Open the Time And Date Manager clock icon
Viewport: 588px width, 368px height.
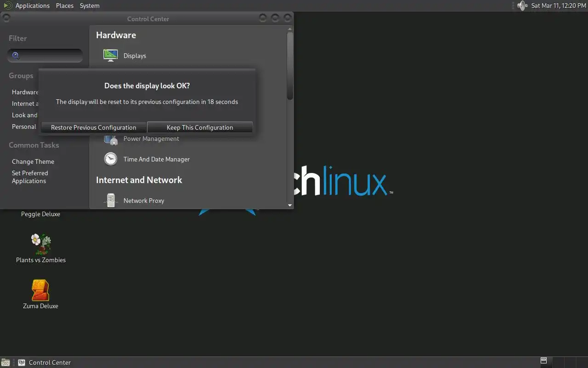tap(111, 159)
